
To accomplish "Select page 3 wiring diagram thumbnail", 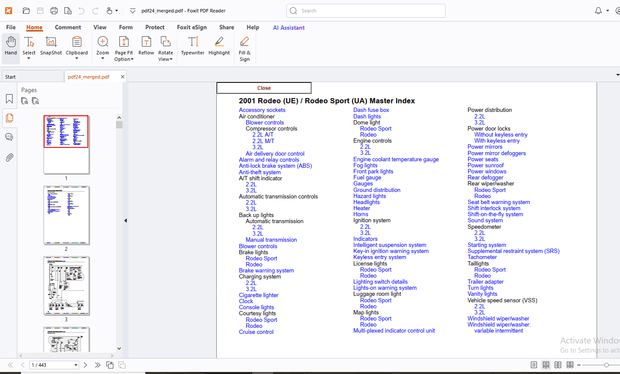I will 66,286.
